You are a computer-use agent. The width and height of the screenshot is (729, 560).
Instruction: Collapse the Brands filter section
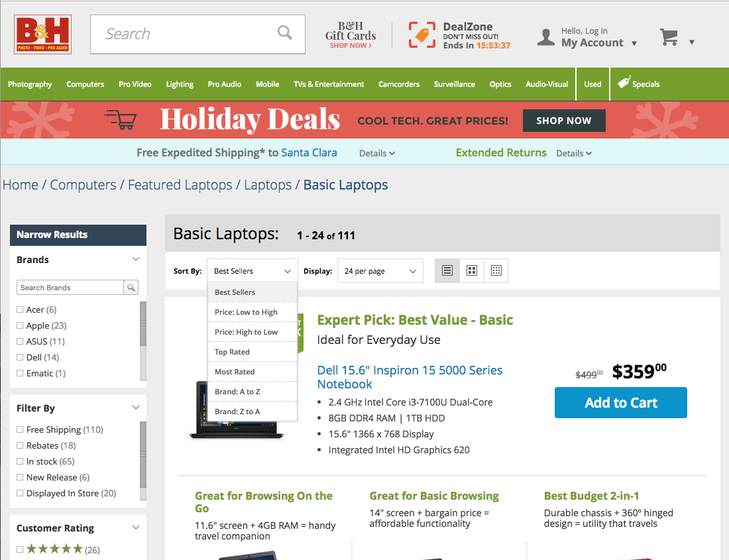(x=136, y=259)
